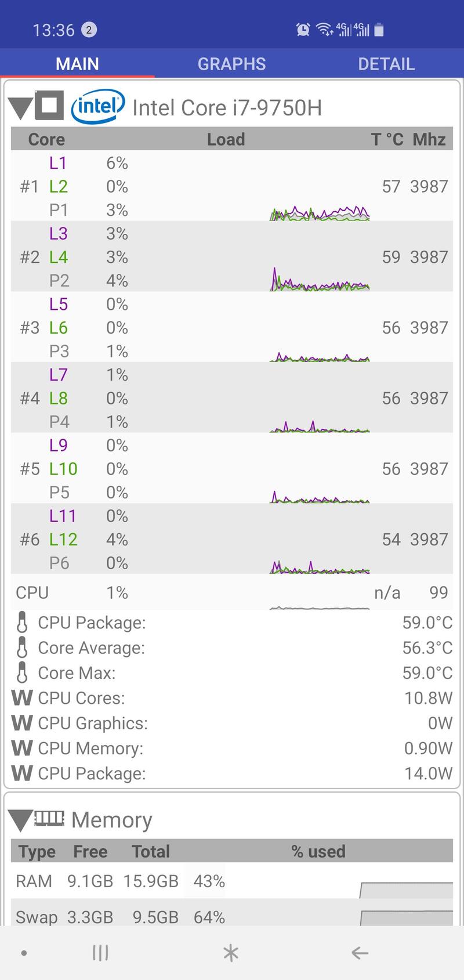Tap the core #1 load graph
464x980 pixels.
[320, 213]
